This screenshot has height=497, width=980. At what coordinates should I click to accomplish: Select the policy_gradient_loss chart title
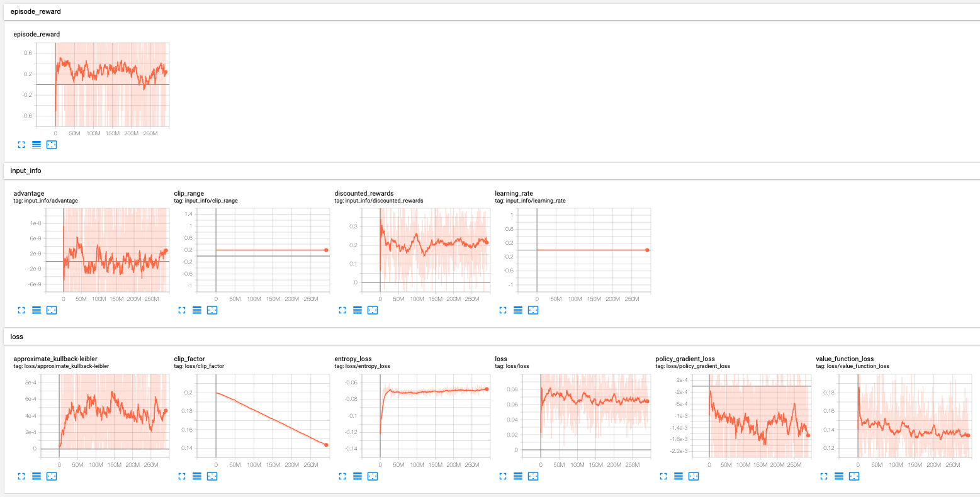click(x=685, y=359)
